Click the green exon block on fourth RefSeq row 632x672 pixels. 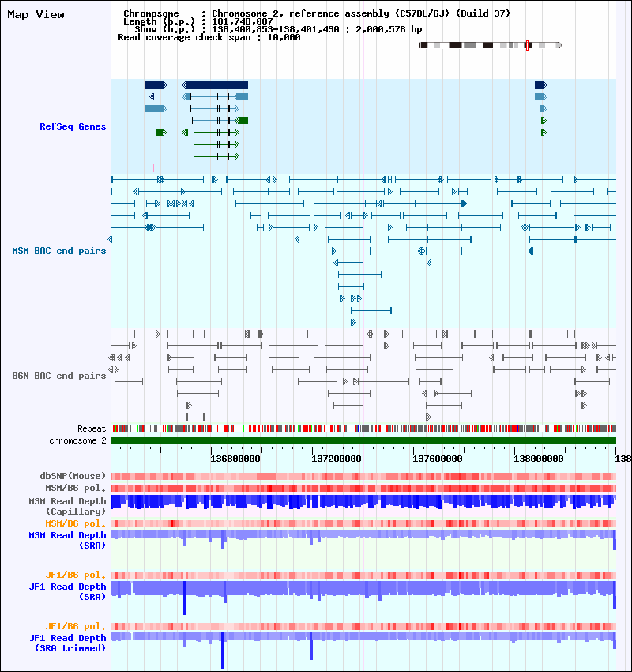click(243, 120)
